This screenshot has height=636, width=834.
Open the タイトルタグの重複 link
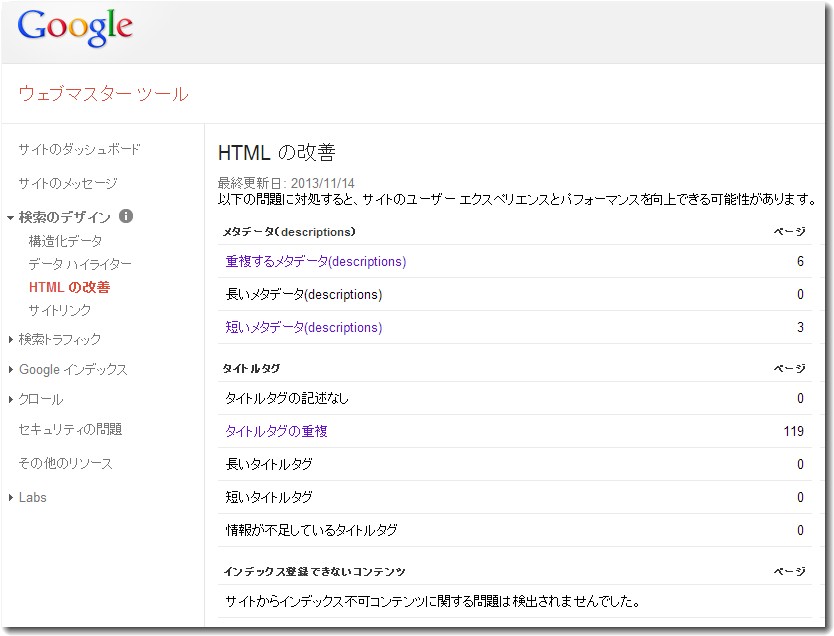click(x=276, y=431)
